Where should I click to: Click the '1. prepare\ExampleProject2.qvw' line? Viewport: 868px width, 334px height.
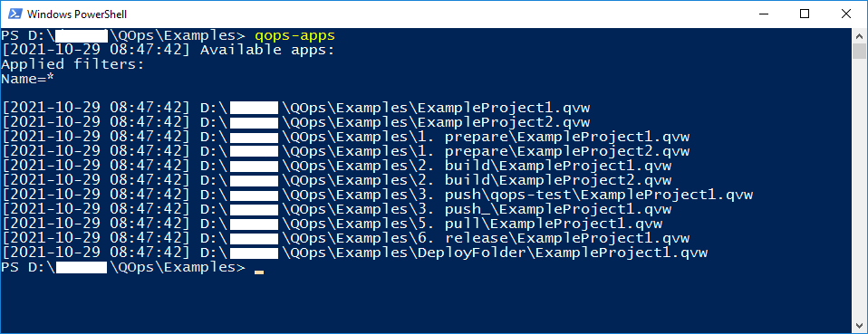pos(345,151)
